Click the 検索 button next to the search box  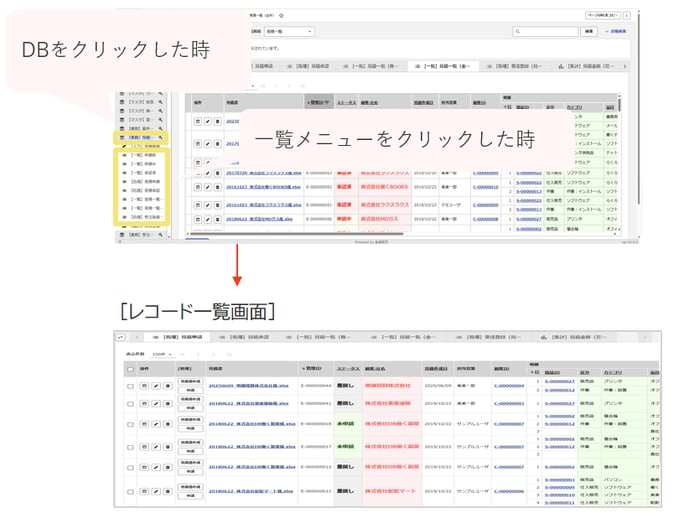coord(590,32)
